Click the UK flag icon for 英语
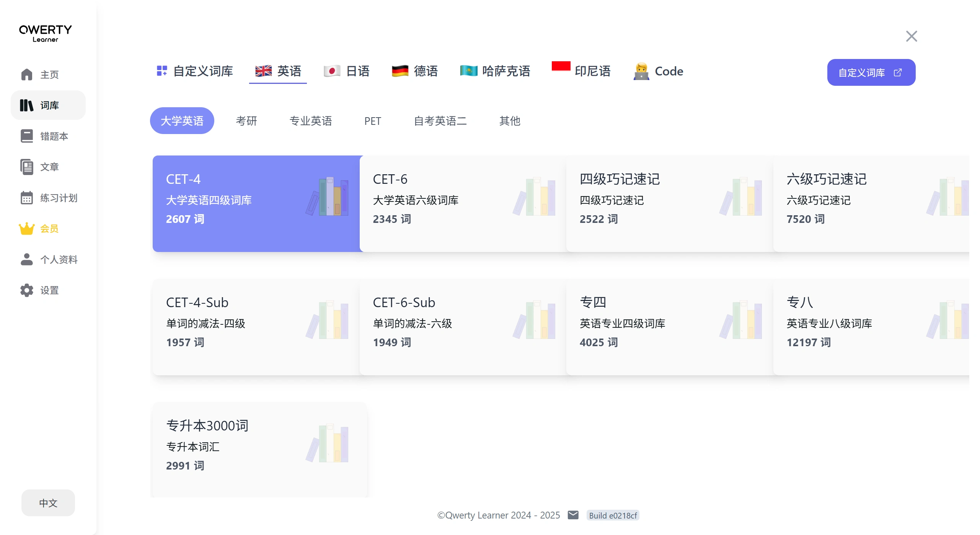This screenshot has height=535, width=980. coord(263,71)
